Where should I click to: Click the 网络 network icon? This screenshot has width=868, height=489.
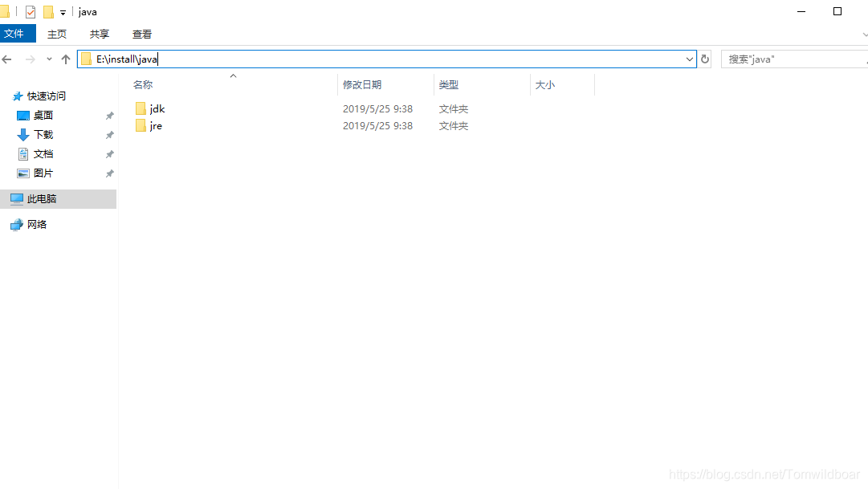tap(17, 224)
